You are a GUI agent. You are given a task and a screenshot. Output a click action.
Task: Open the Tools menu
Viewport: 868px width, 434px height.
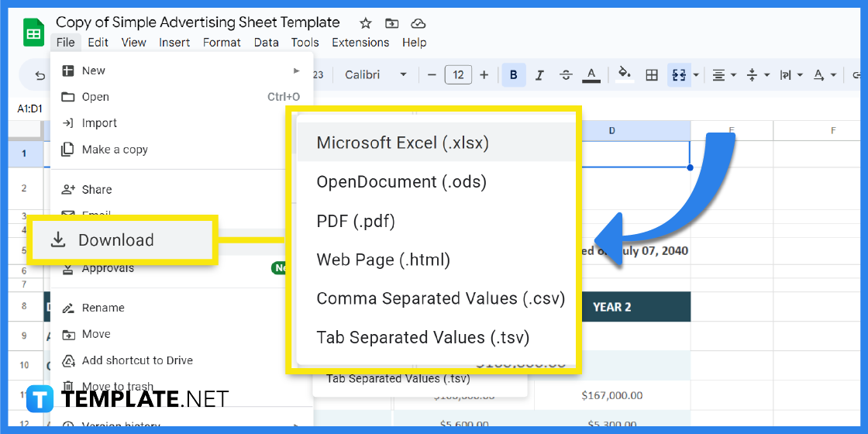click(305, 42)
